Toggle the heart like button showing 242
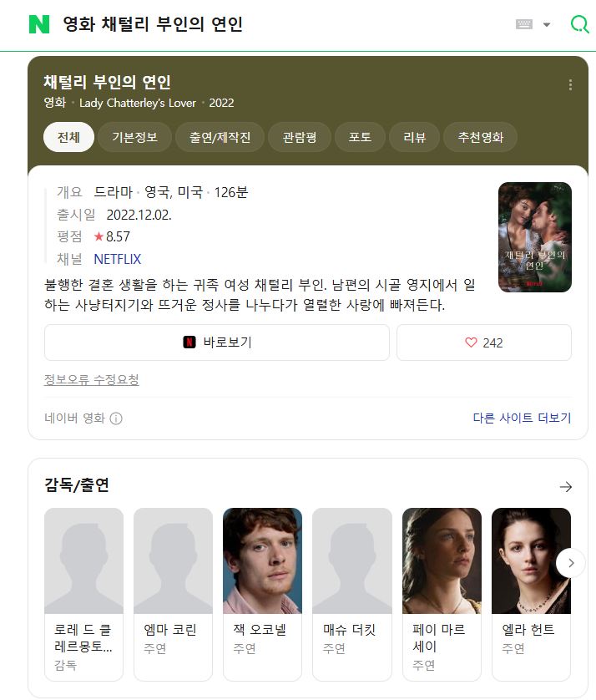 [x=484, y=342]
